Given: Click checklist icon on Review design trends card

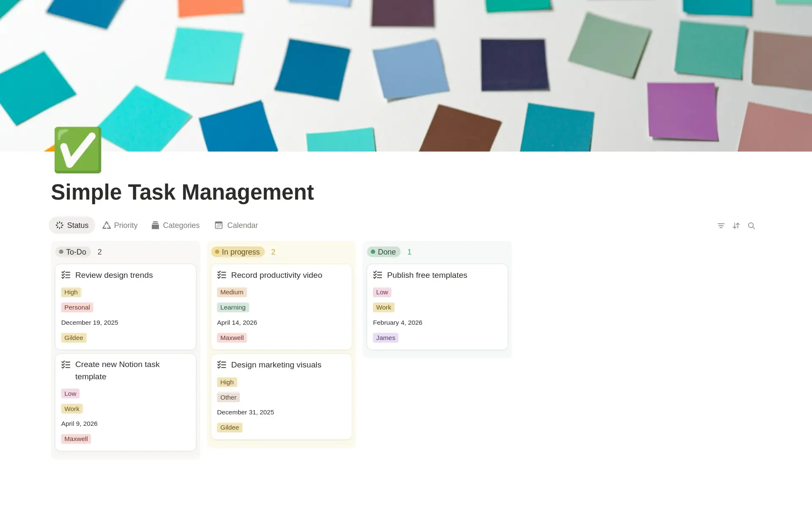Looking at the screenshot, I should tap(66, 275).
